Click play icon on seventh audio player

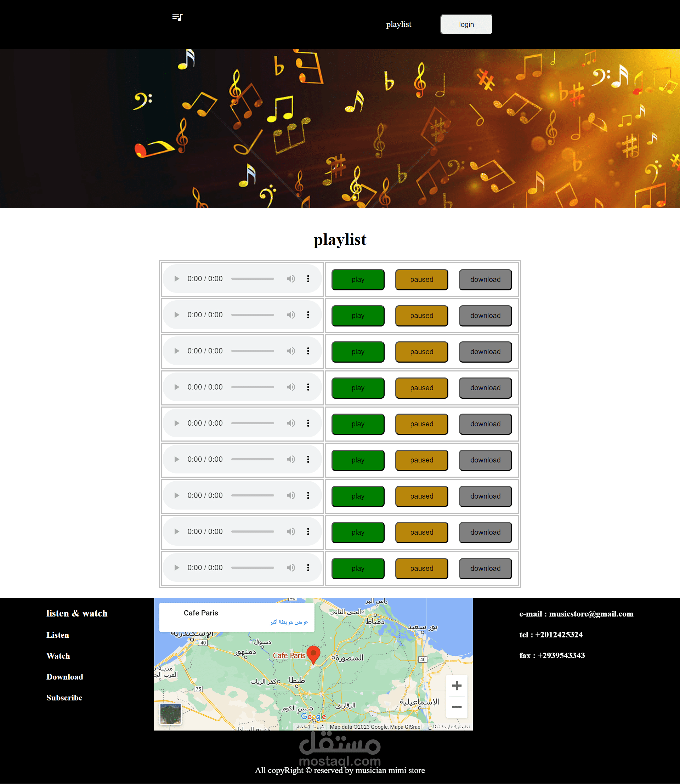pos(176,496)
